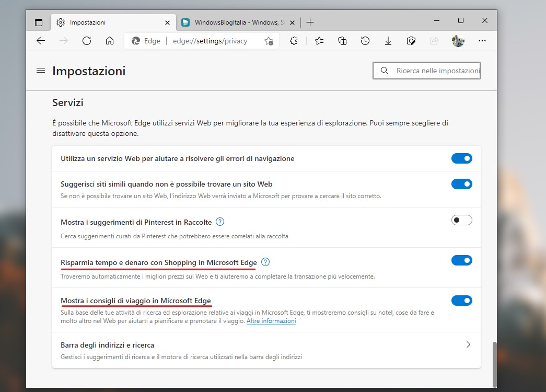
Task: Reload the settings page
Action: pos(87,41)
